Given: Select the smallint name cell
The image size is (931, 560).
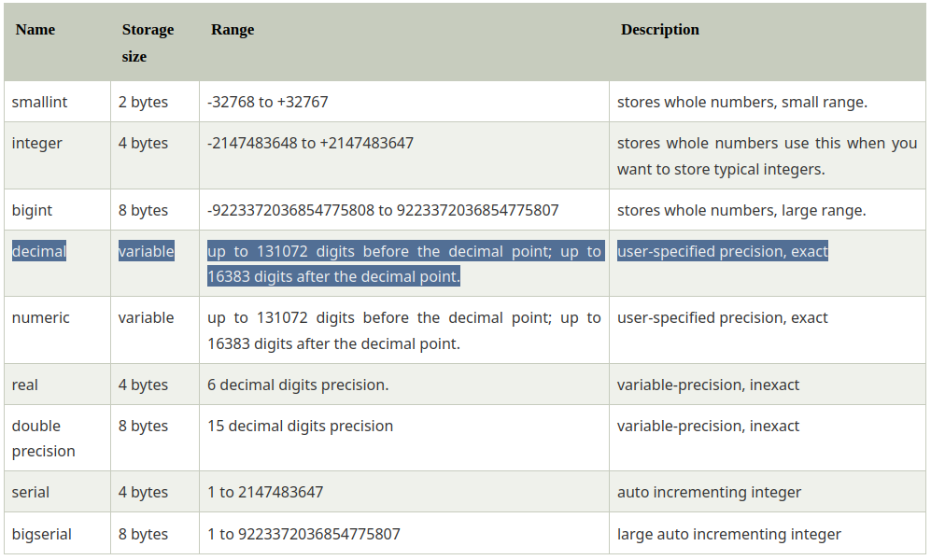Looking at the screenshot, I should click(x=40, y=102).
